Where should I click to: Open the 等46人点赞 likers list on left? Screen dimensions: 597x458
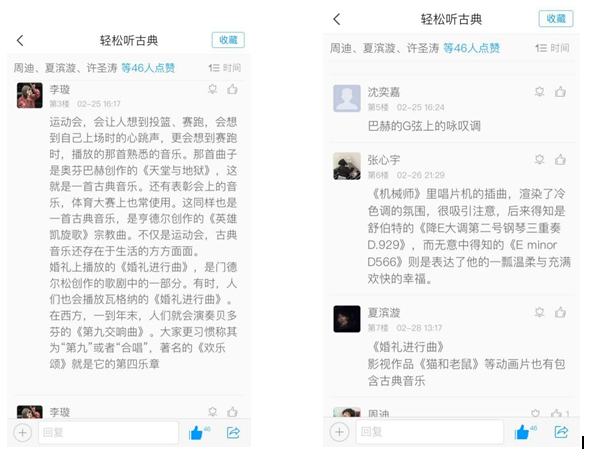click(148, 68)
